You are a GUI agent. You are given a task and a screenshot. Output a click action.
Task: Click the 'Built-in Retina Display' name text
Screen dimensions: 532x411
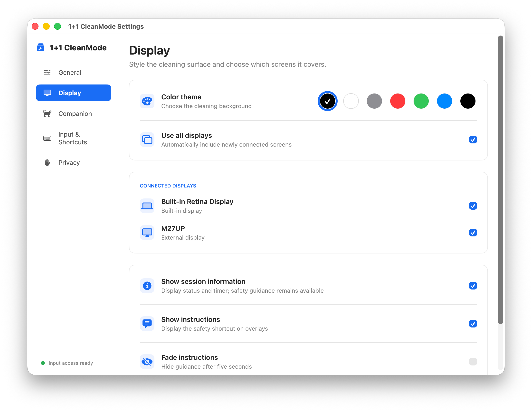coord(197,202)
